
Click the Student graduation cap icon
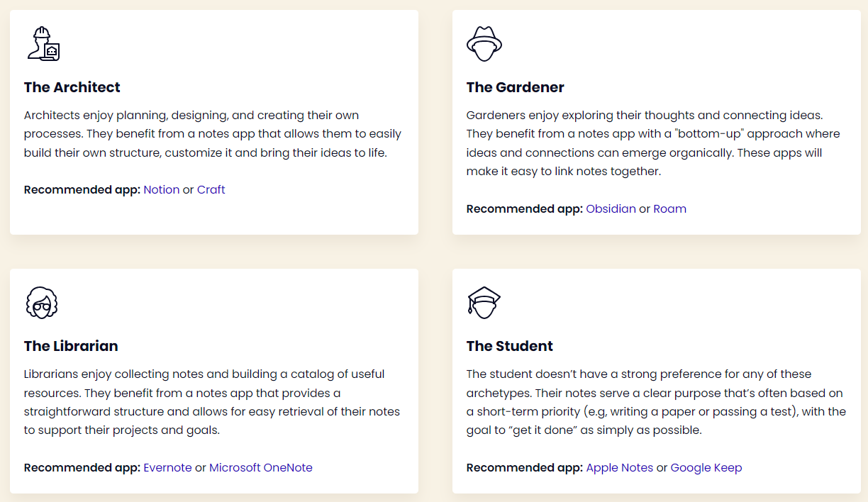tap(484, 303)
